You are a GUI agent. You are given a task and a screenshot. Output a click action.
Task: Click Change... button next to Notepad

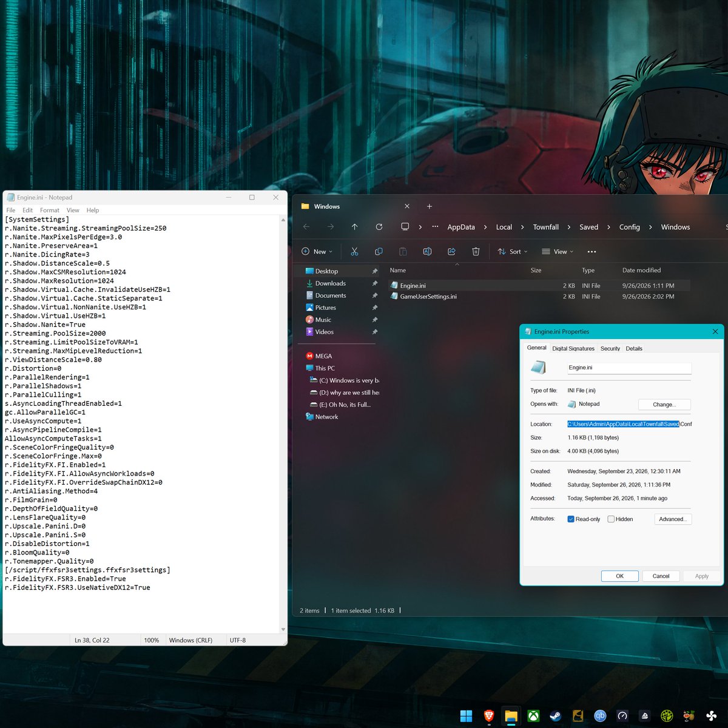[x=664, y=405]
